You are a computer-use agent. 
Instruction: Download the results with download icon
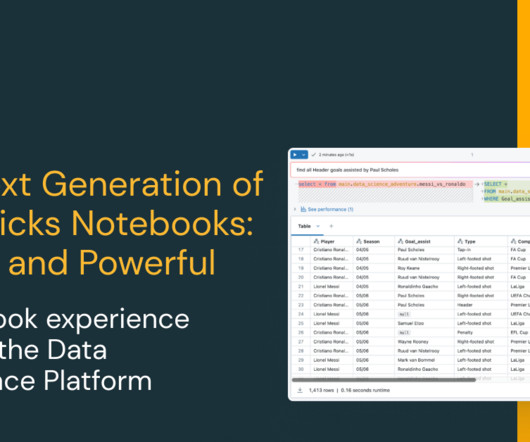299,390
